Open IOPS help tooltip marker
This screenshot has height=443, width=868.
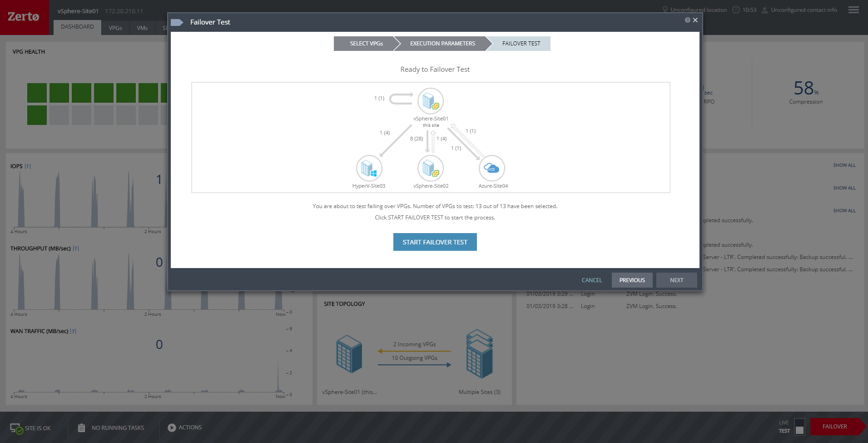pos(28,166)
